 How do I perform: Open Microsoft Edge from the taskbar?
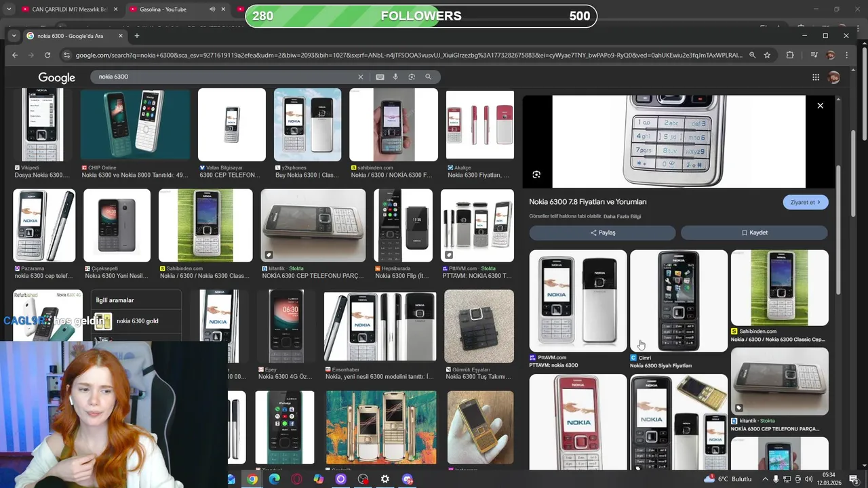(274, 479)
